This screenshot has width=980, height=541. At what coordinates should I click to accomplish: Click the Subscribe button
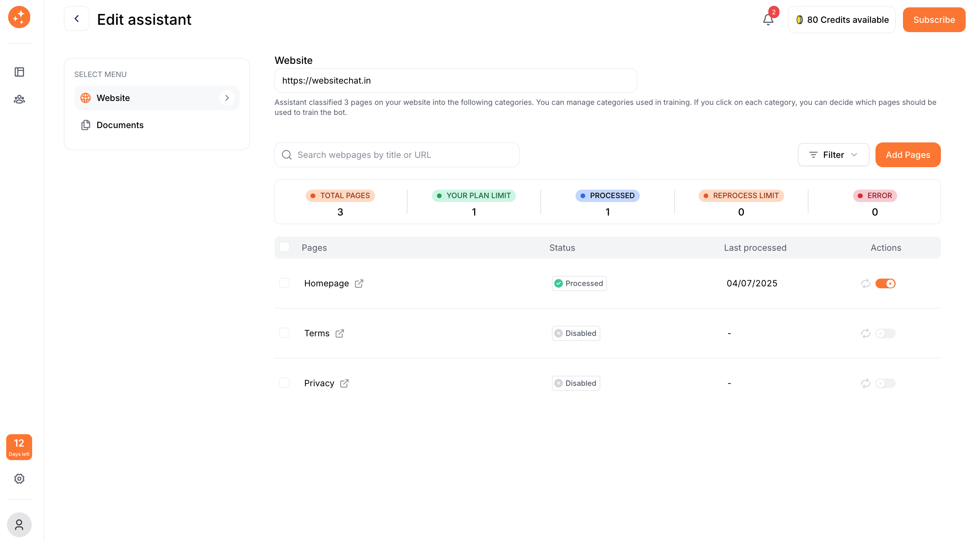point(934,20)
